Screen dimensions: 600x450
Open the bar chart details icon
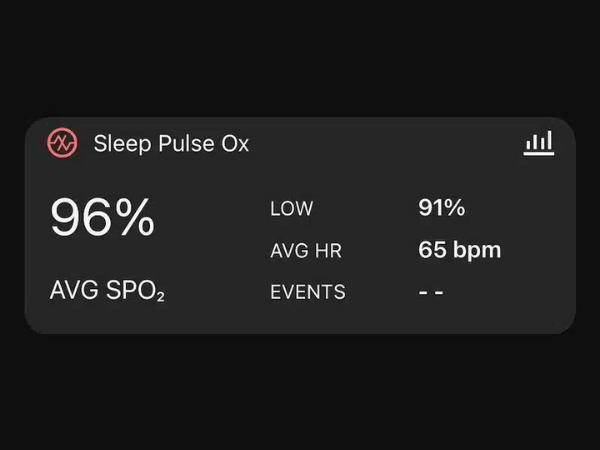click(x=538, y=143)
